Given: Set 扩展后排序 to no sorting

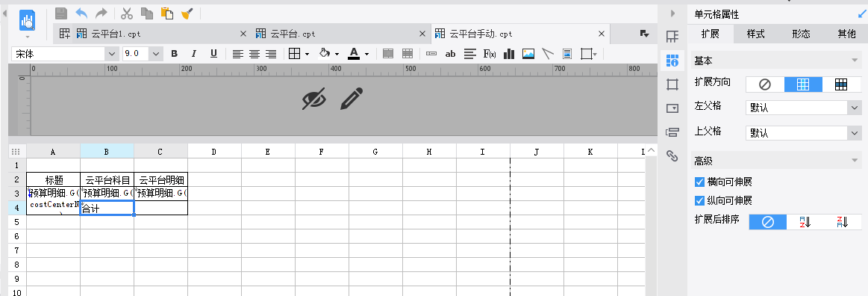Looking at the screenshot, I should click(x=768, y=222).
